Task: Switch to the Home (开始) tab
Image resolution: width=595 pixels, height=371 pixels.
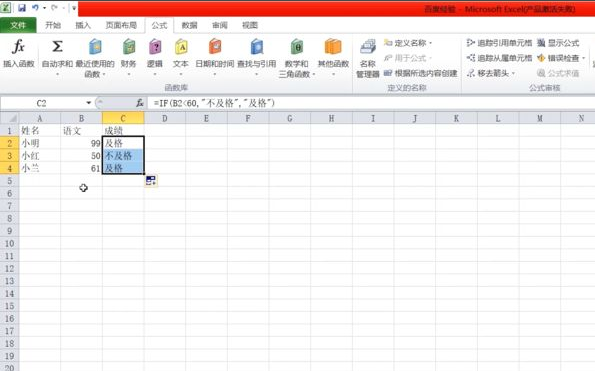Action: pyautogui.click(x=53, y=25)
